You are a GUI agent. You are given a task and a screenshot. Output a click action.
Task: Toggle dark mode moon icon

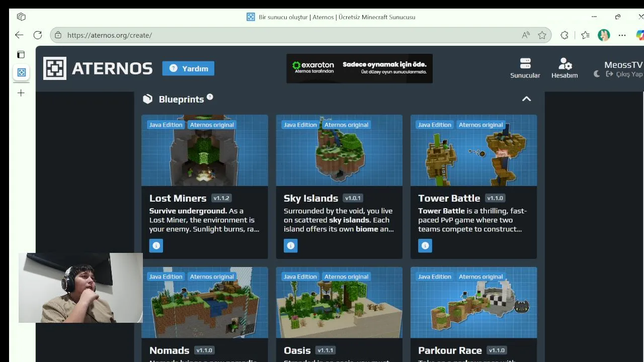tap(597, 74)
